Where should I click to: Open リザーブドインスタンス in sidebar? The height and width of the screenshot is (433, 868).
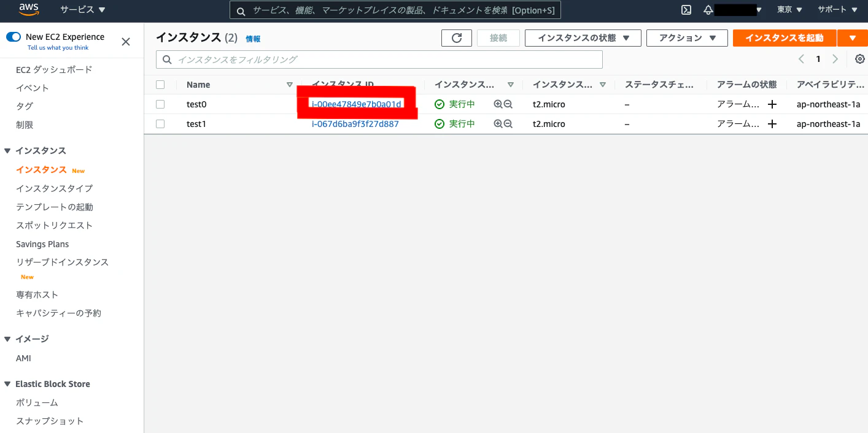62,262
